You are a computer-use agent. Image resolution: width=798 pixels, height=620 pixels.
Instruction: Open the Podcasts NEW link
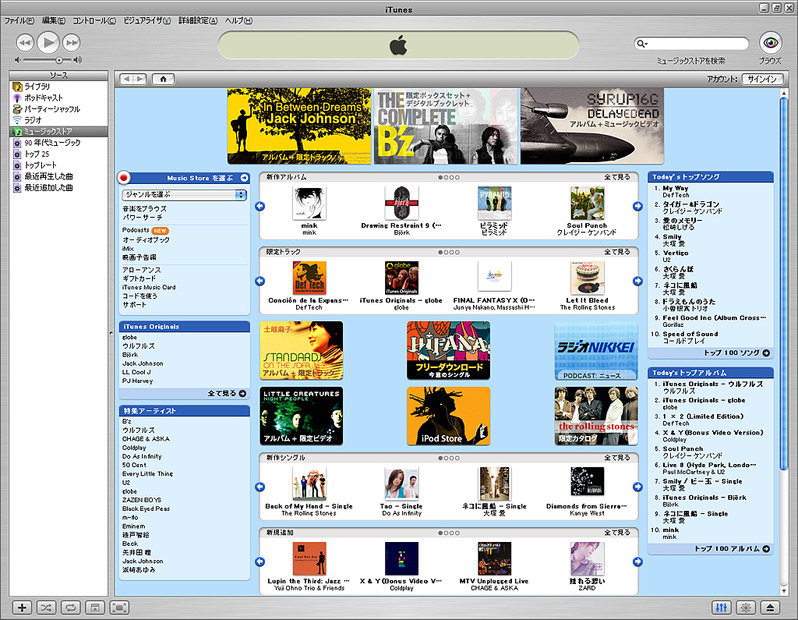146,231
